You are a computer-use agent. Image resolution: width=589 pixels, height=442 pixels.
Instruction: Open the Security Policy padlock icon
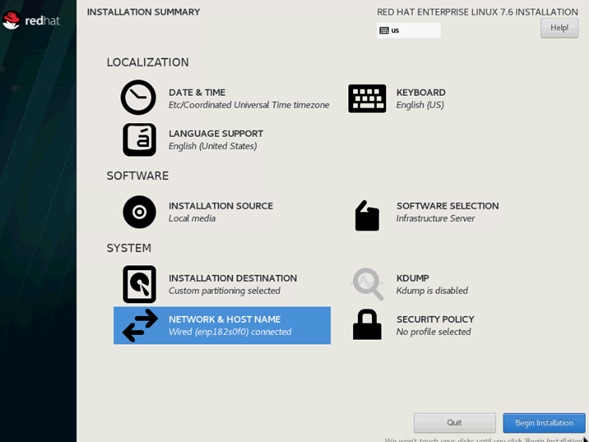367,324
